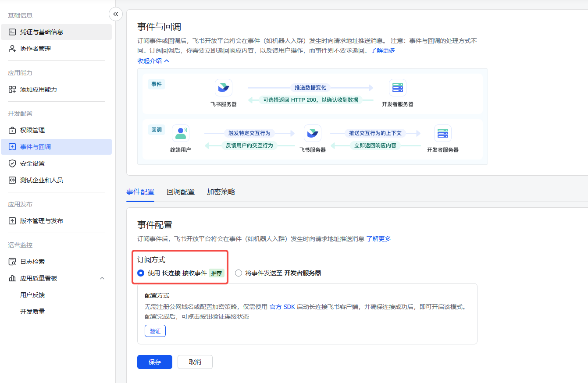Click the 推荐 badge

click(217, 273)
